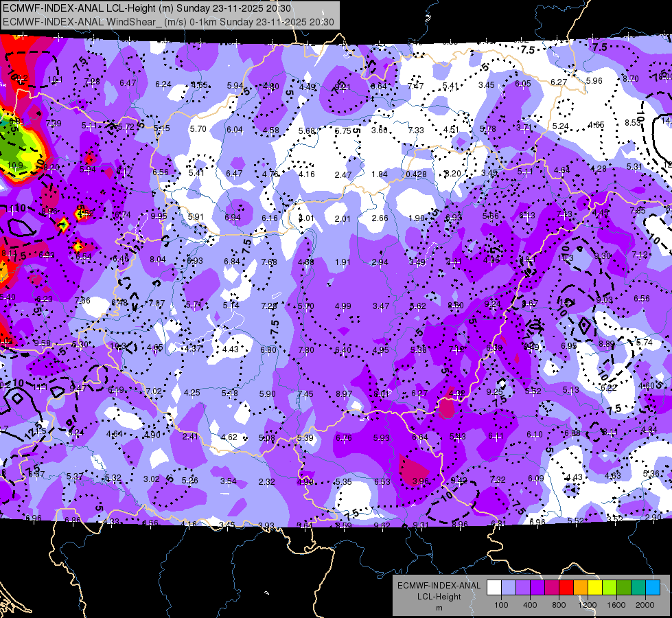672x618 pixels.
Task: Click the red legend swatch
Action: pyautogui.click(x=566, y=588)
